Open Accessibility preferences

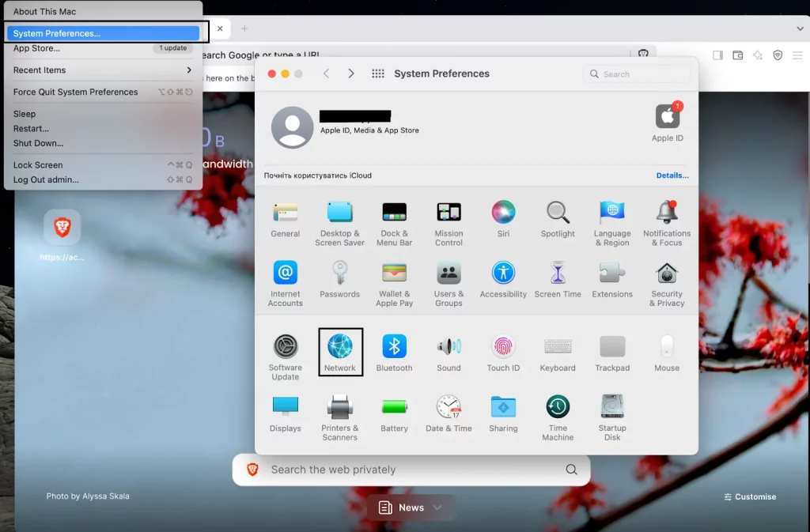(x=503, y=280)
